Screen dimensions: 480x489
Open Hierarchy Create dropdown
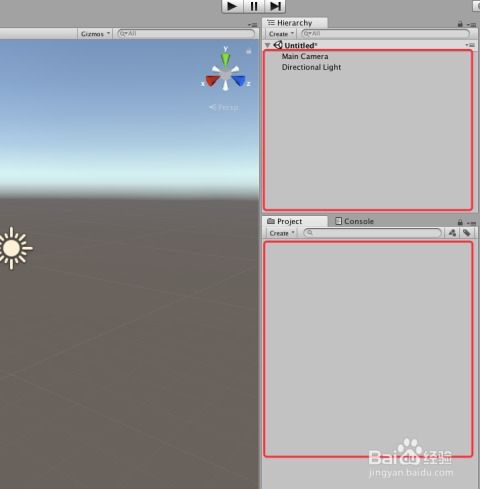pyautogui.click(x=281, y=34)
